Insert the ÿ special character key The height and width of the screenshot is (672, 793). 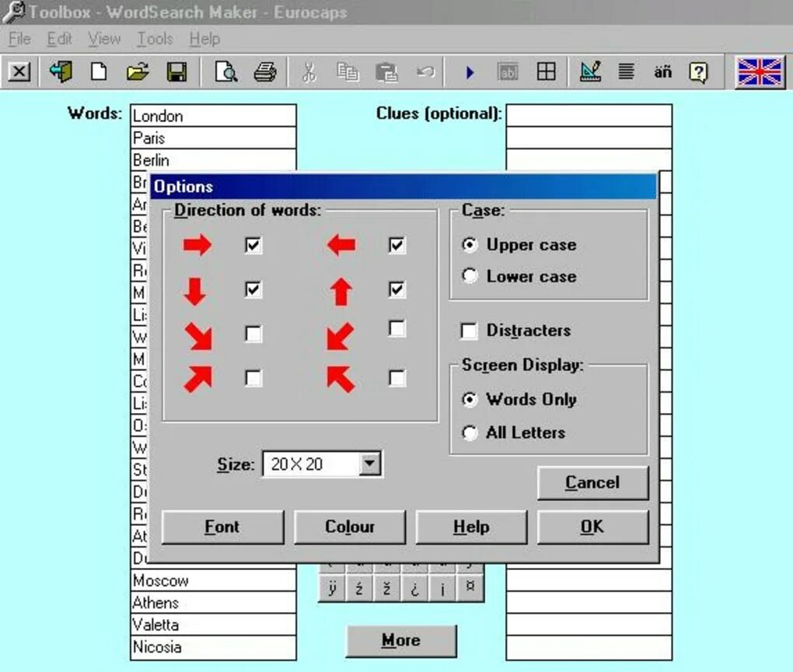(332, 588)
